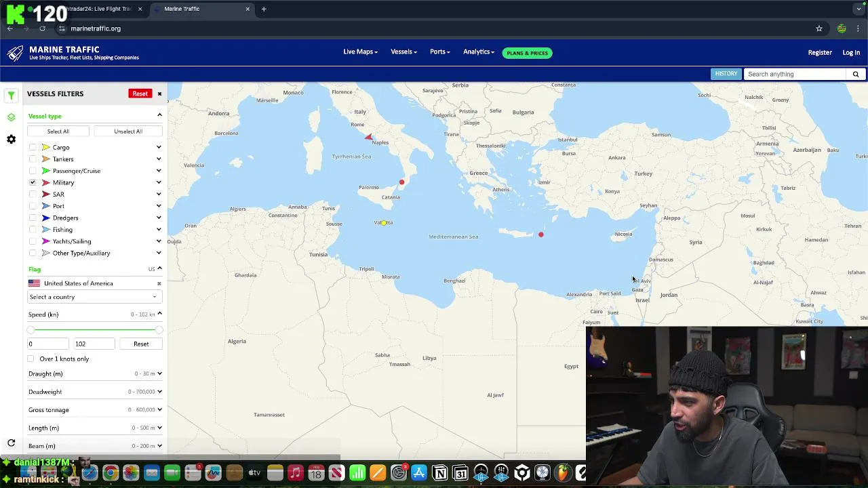Click the yellow marker at Valletta
The height and width of the screenshot is (488, 868).
coord(384,222)
